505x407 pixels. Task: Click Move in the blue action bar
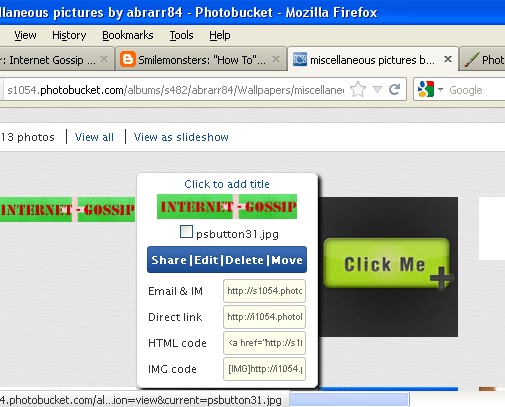coord(287,260)
